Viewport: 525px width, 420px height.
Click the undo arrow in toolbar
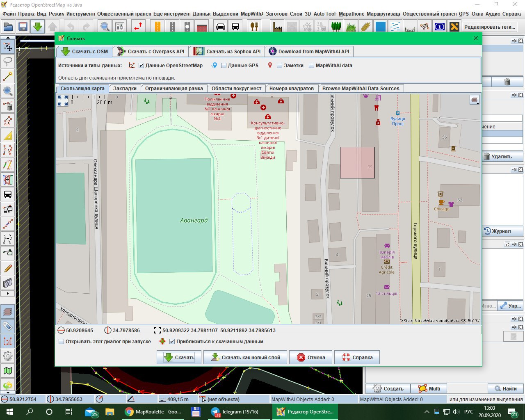point(71,27)
